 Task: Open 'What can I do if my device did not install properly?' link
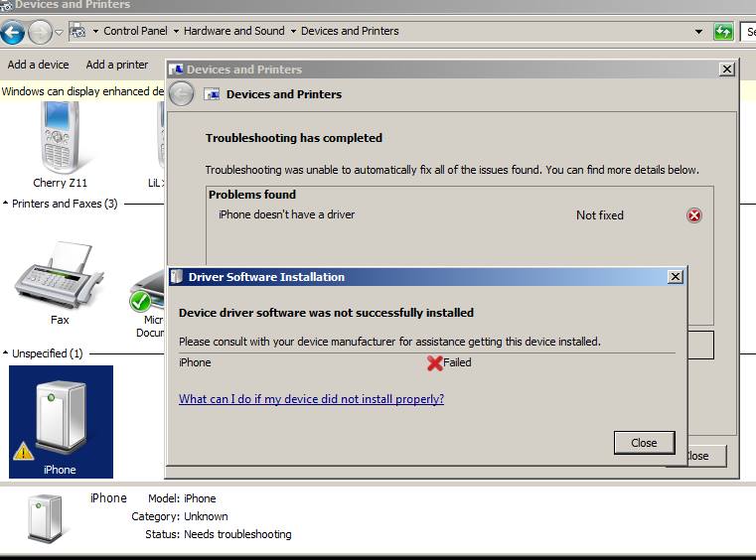[312, 399]
